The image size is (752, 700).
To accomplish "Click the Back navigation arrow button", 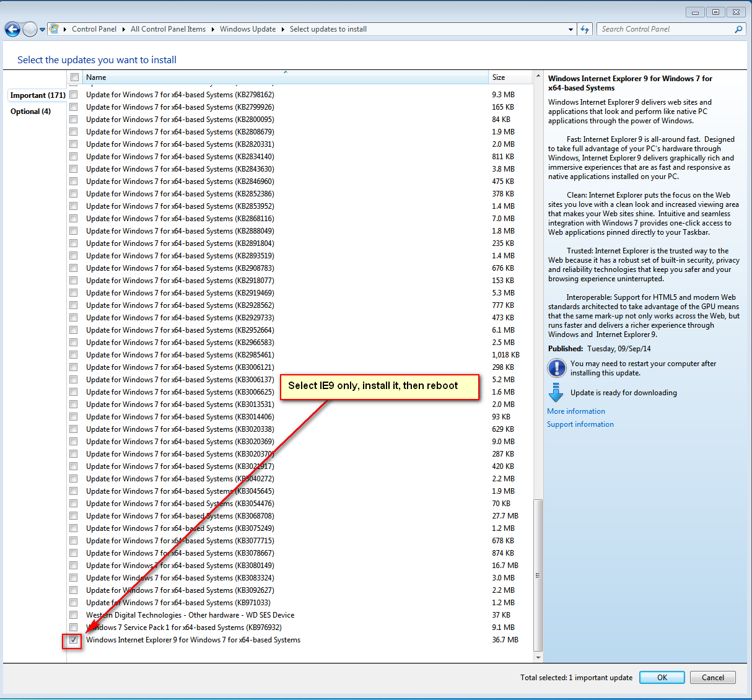I will pos(12,29).
